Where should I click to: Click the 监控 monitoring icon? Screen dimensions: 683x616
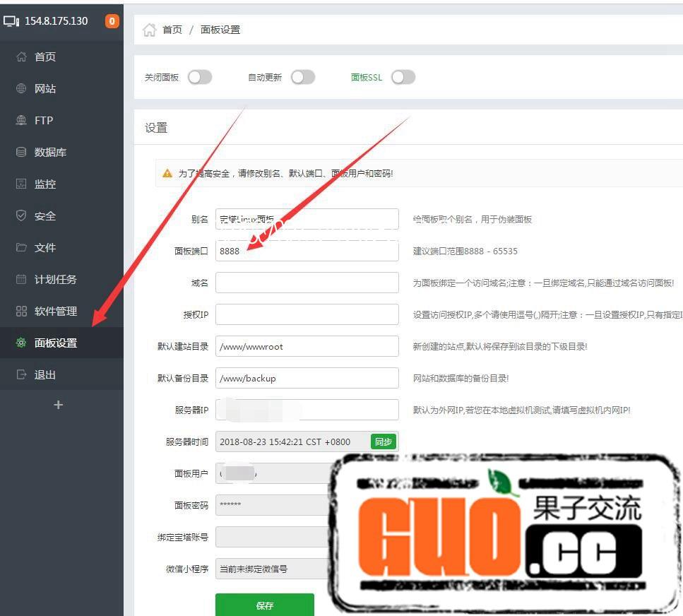[21, 184]
